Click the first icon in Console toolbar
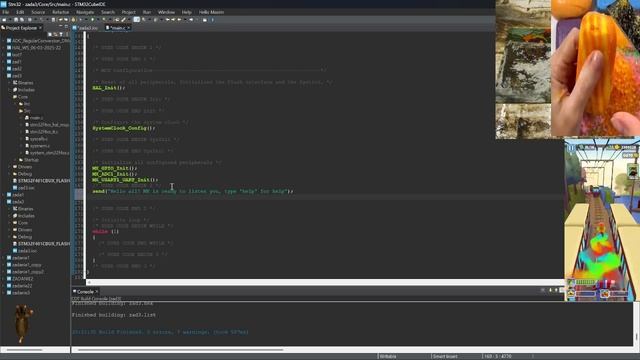The height and width of the screenshot is (360, 640). pyautogui.click(x=542, y=290)
